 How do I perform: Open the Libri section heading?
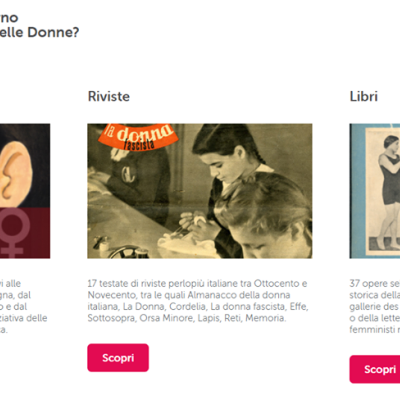point(364,96)
